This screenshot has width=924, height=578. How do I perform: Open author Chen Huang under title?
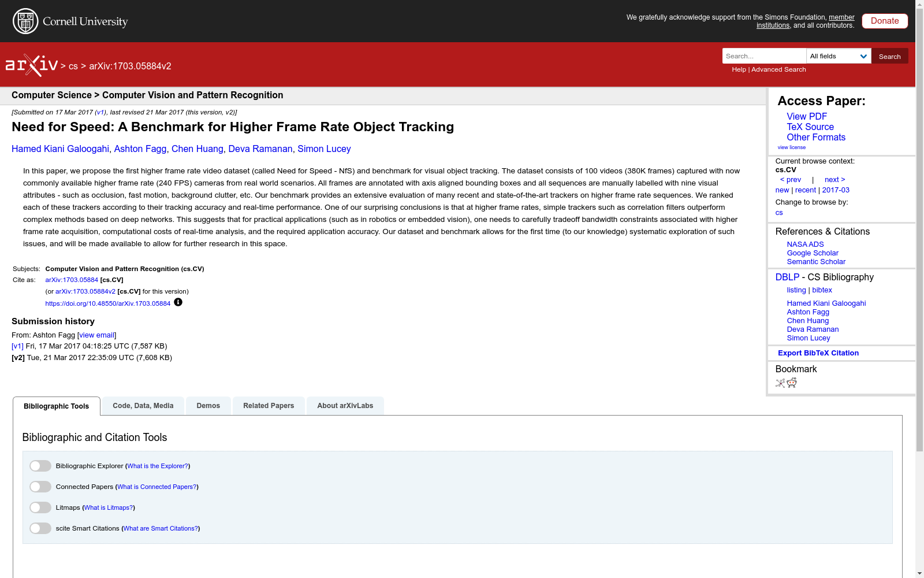point(198,149)
